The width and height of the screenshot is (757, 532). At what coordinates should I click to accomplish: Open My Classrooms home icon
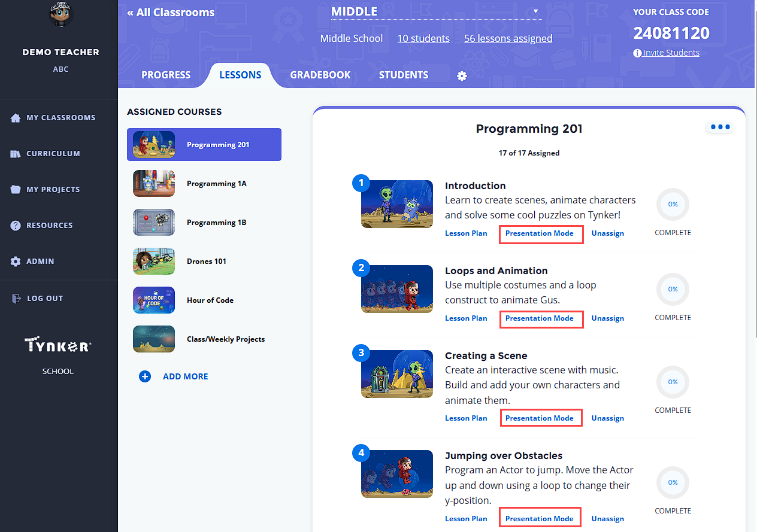click(x=16, y=118)
